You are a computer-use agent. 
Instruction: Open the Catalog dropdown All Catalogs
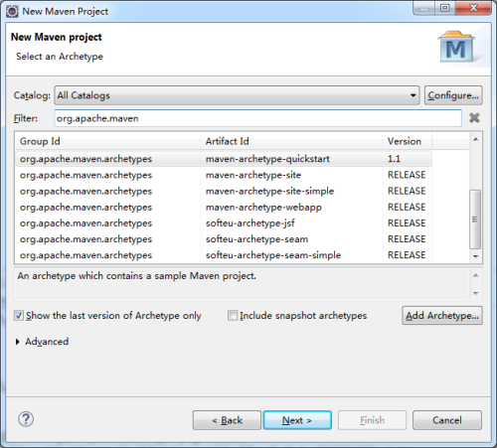pyautogui.click(x=237, y=95)
